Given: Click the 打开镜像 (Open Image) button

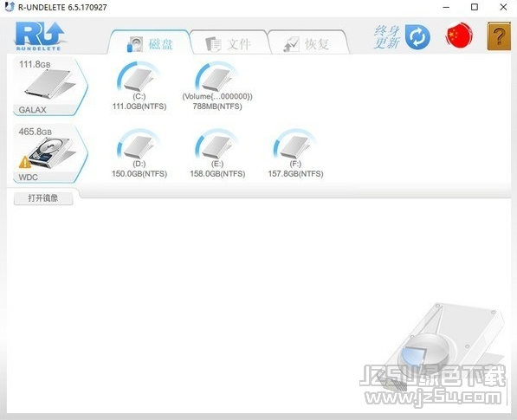Looking at the screenshot, I should 43,198.
